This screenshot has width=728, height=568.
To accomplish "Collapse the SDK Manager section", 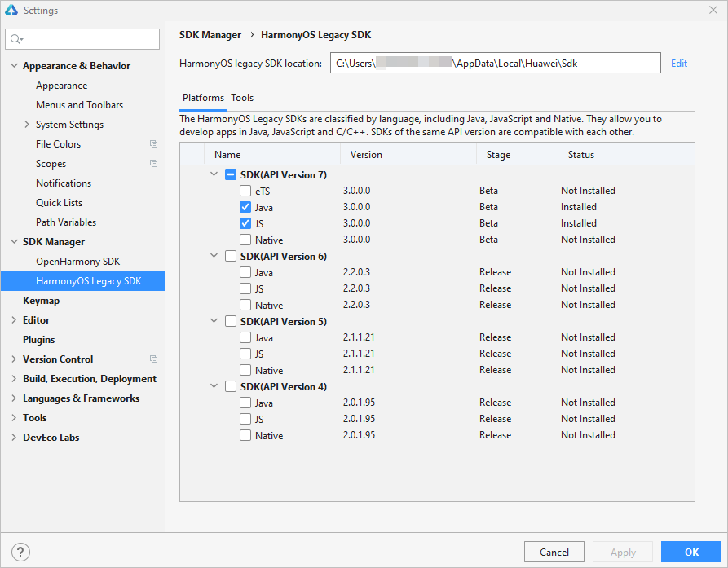I will [x=14, y=242].
